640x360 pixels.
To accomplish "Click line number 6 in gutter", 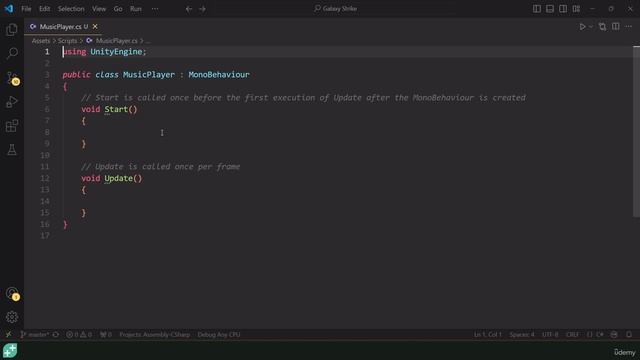I will point(47,109).
